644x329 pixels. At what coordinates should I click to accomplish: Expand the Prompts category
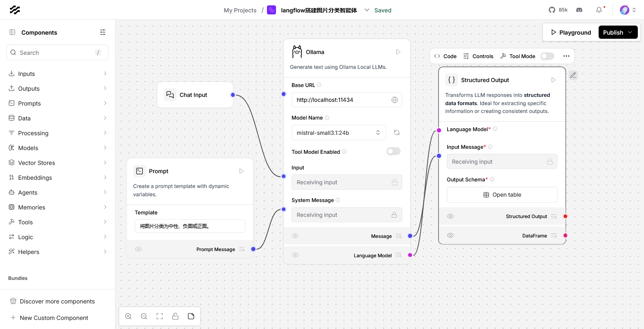[x=58, y=103]
